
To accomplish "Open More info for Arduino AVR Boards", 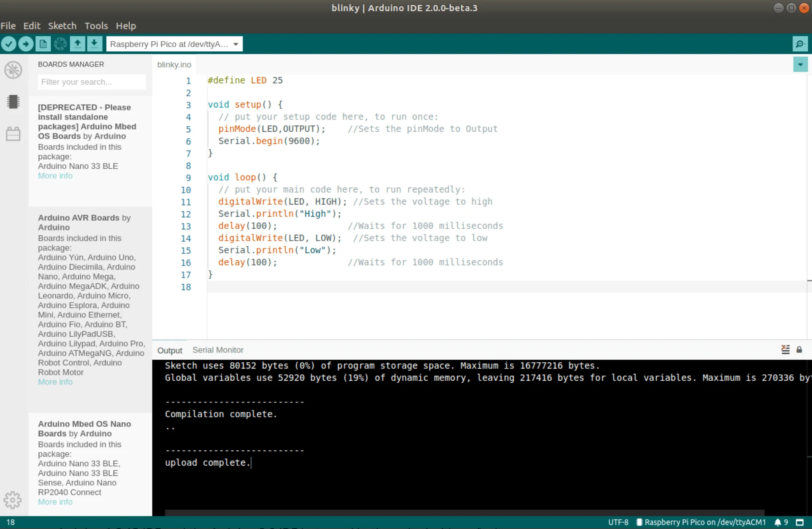I will [x=55, y=382].
